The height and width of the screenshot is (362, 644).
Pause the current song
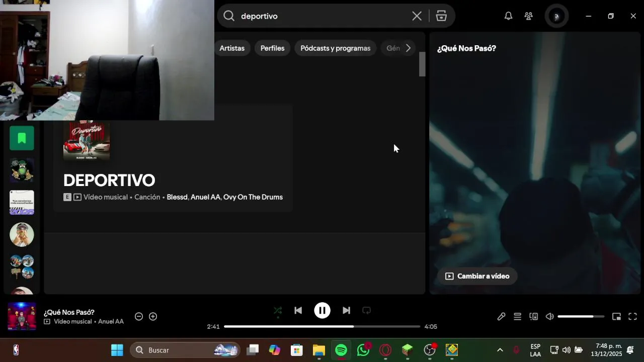pyautogui.click(x=322, y=311)
